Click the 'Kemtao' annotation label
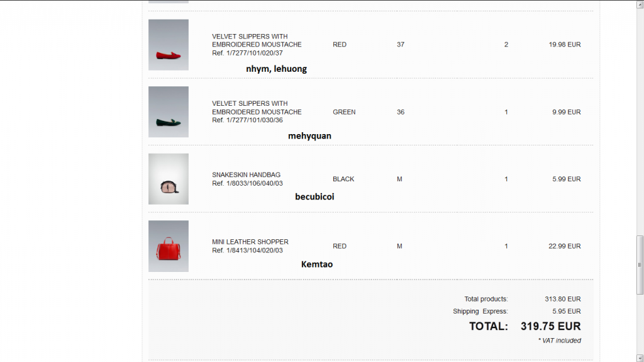The height and width of the screenshot is (362, 644). (x=317, y=264)
